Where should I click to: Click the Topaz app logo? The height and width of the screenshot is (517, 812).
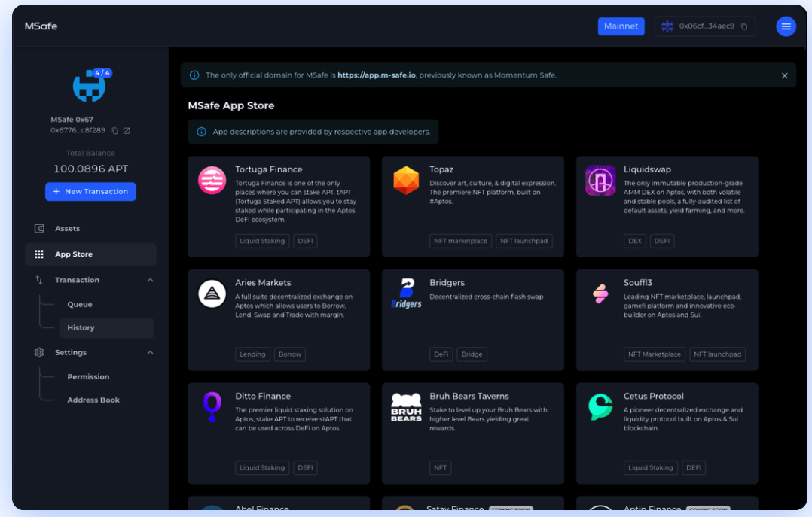(x=406, y=181)
